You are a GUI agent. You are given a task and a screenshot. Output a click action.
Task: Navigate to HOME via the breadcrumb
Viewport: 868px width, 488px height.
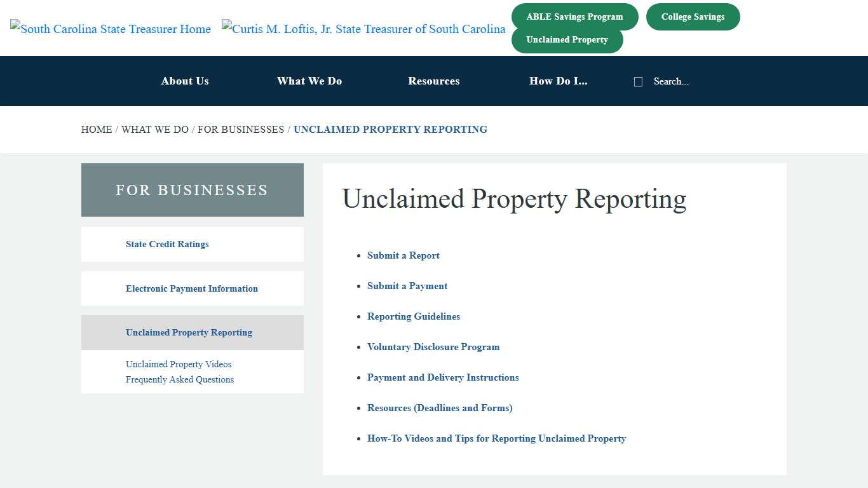point(97,129)
